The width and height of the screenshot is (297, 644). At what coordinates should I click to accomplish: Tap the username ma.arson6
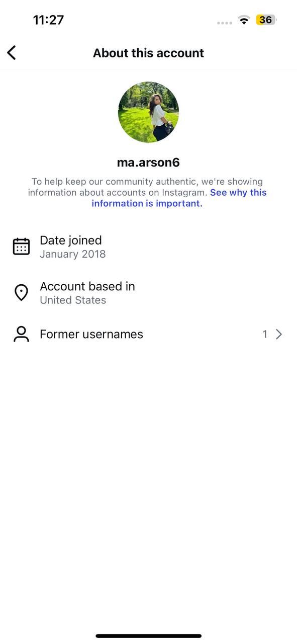pos(148,163)
